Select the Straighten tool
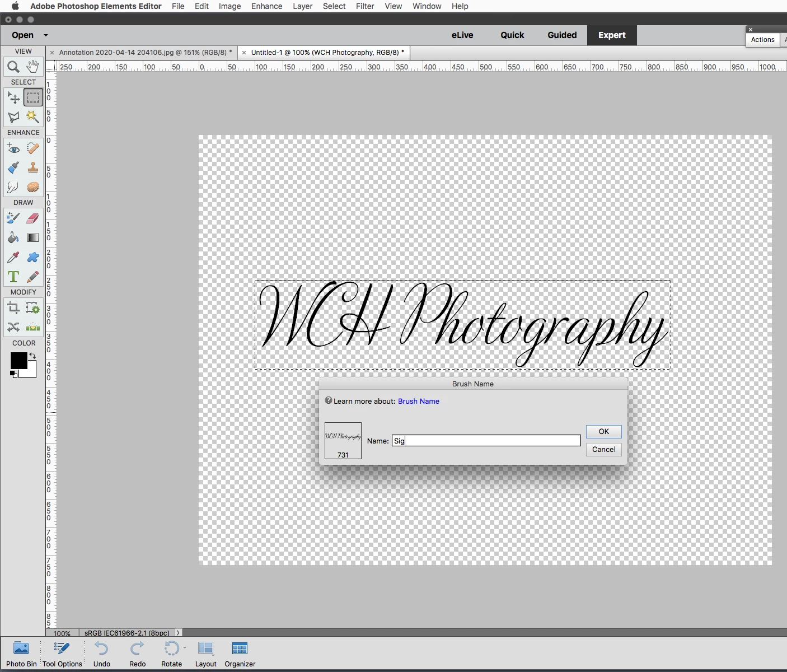 [x=33, y=327]
